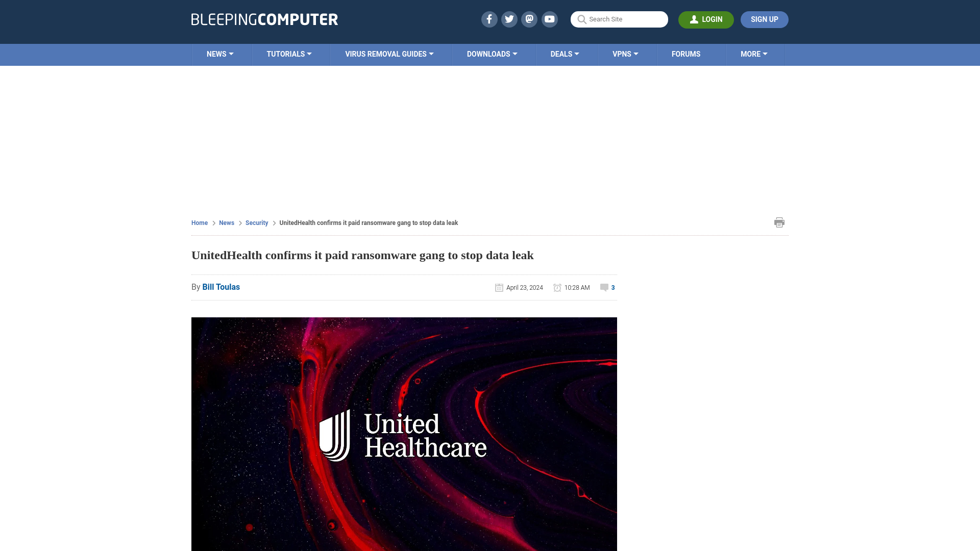The width and height of the screenshot is (980, 551).
Task: Expand the TUTORIALS dropdown menu
Action: coord(289,54)
